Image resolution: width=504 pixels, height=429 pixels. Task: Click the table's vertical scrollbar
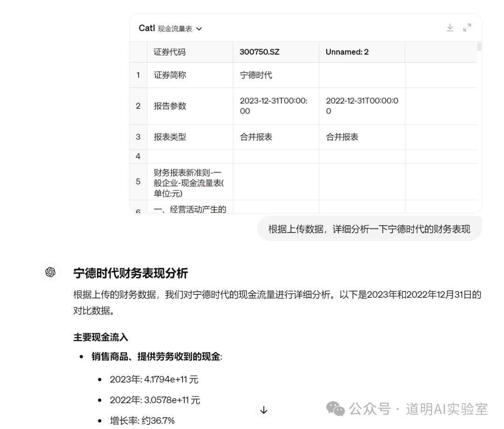tap(479, 46)
